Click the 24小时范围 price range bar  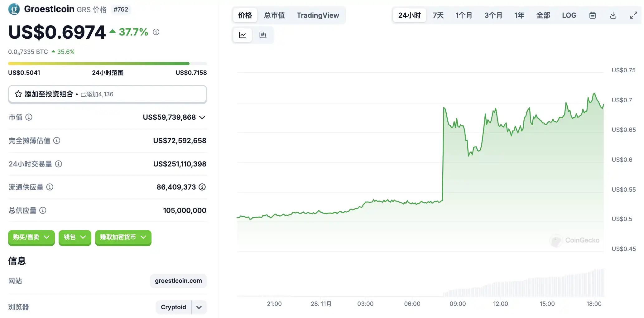click(107, 64)
